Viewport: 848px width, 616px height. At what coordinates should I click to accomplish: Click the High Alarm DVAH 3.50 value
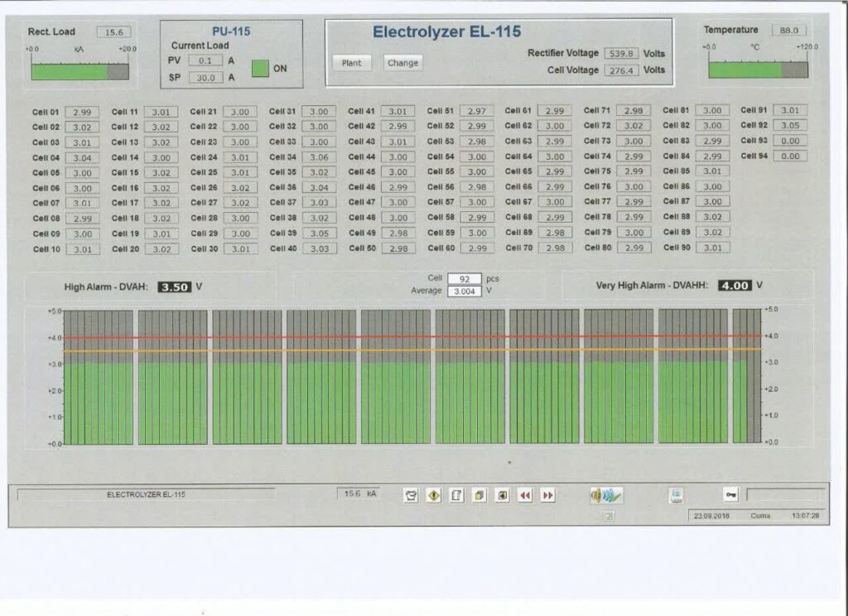tap(174, 286)
